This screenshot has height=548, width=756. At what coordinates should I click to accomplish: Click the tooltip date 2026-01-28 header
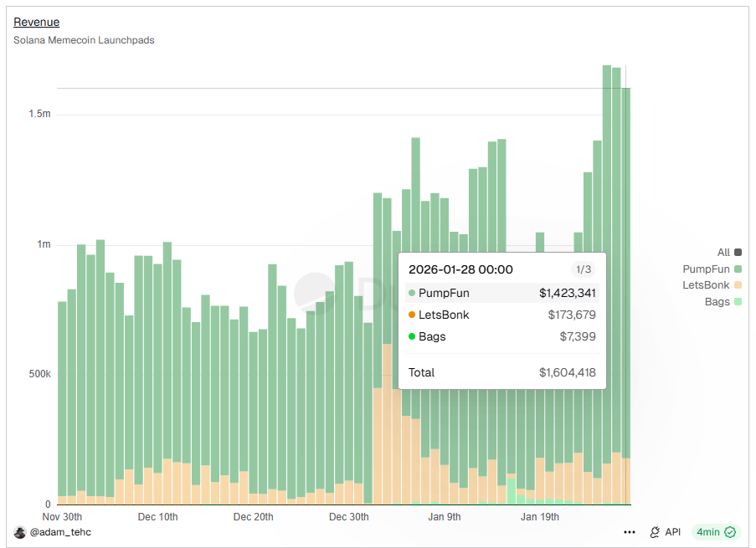click(460, 269)
